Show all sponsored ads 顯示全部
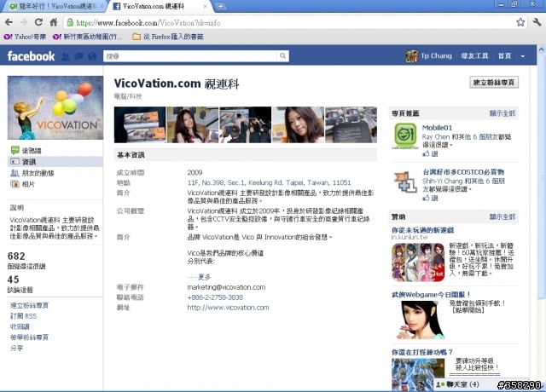This screenshot has height=392, width=546. (502, 217)
